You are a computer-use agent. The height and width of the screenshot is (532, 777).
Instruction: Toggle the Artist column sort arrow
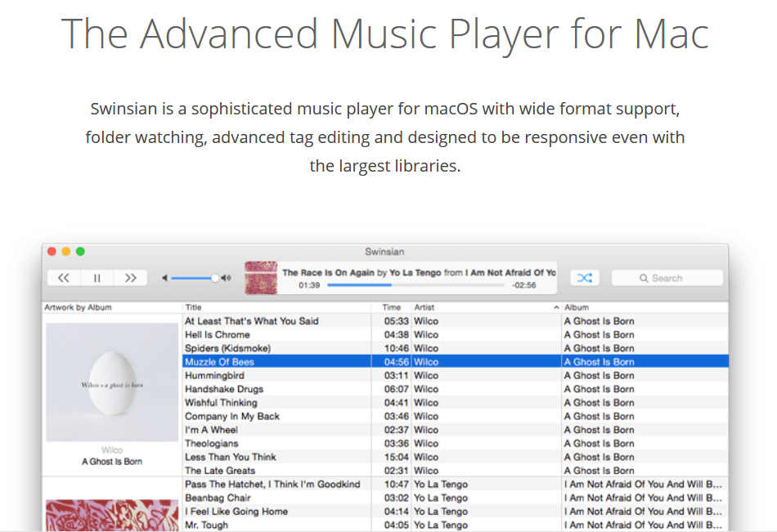coord(556,307)
